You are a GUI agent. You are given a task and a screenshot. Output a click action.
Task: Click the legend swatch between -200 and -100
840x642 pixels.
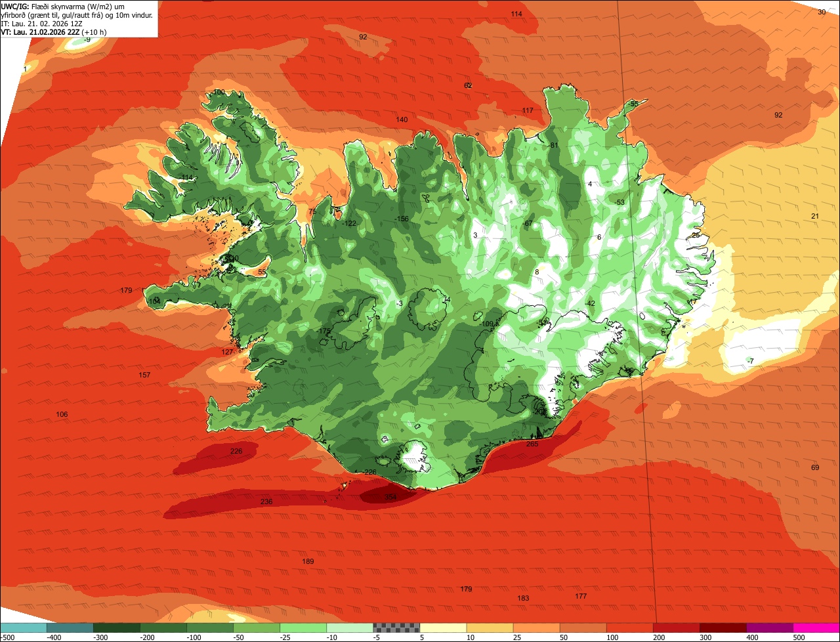pyautogui.click(x=163, y=628)
